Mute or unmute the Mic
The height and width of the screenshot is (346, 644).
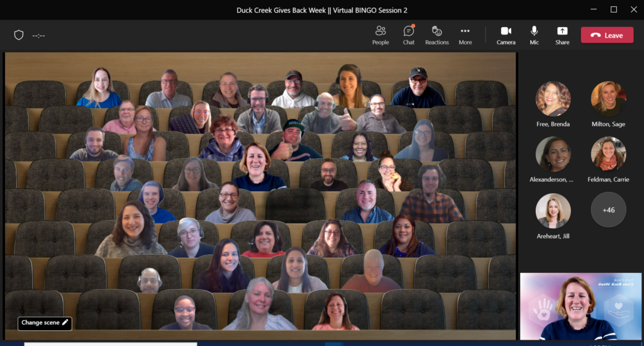pyautogui.click(x=534, y=35)
